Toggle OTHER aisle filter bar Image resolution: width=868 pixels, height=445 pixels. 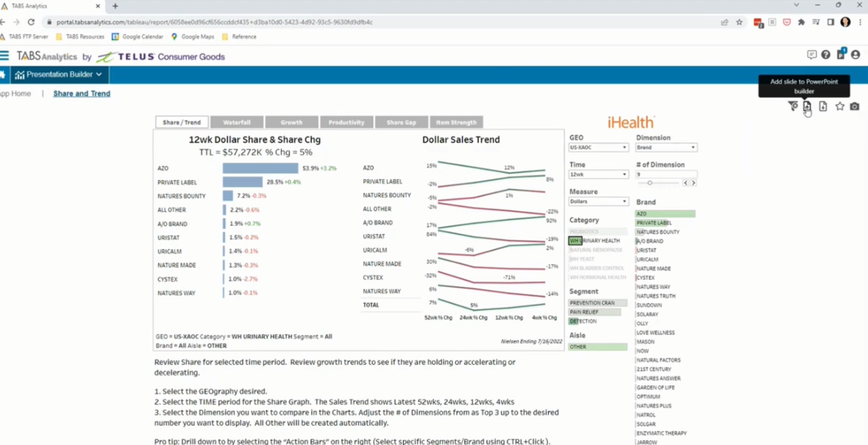click(598, 347)
